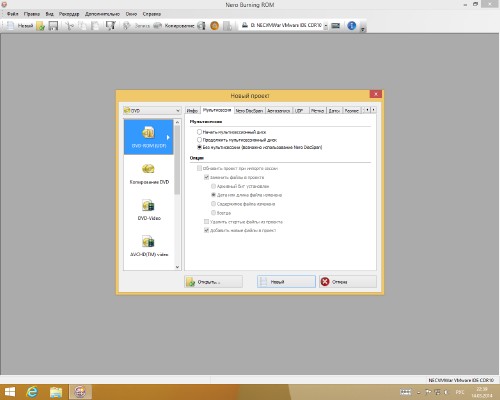Toggle Заменить файлы в проекте checkbox

click(x=206, y=177)
